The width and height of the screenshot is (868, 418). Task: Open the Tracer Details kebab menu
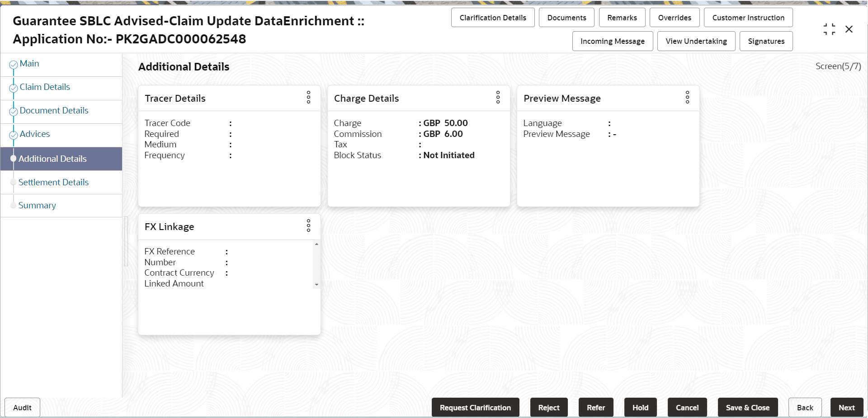(308, 97)
